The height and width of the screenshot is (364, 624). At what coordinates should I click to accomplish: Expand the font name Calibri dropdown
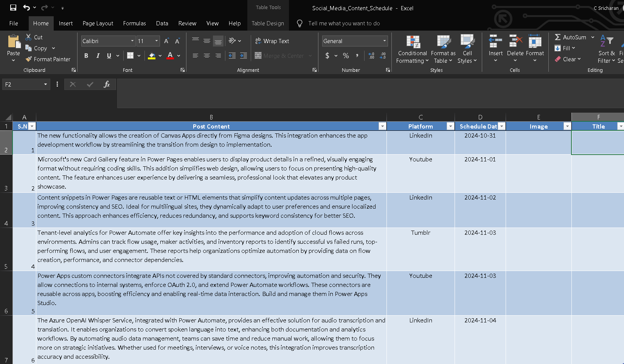point(132,41)
